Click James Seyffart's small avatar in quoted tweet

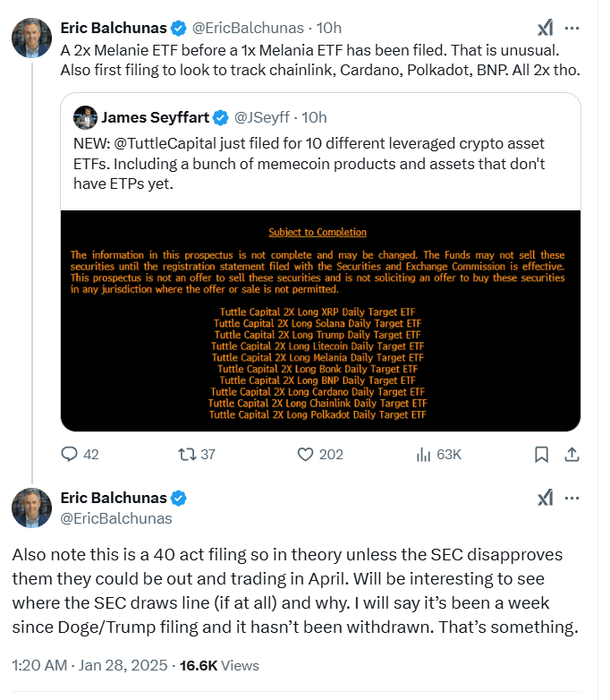pos(85,117)
